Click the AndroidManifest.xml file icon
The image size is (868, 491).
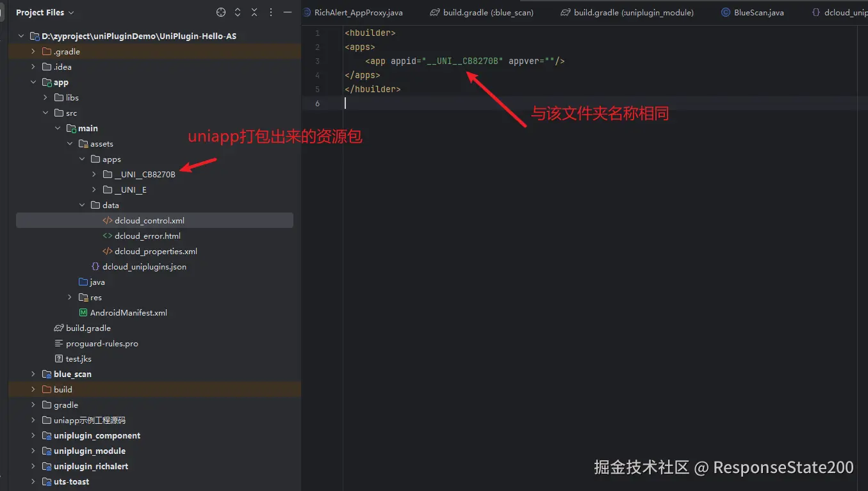tap(83, 312)
